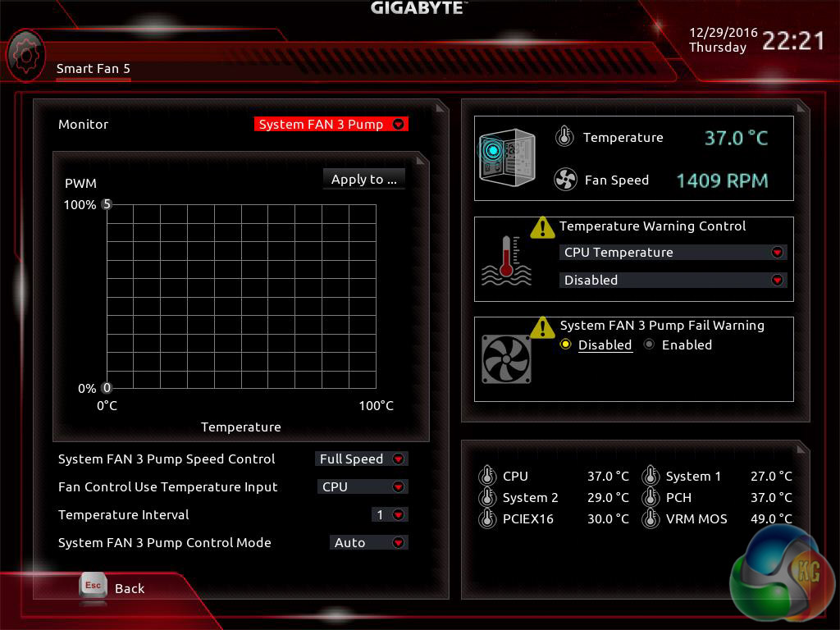Viewport: 840px width, 630px height.
Task: Open the Monitor dropdown showing System FAN 3 Pump
Action: (x=331, y=125)
